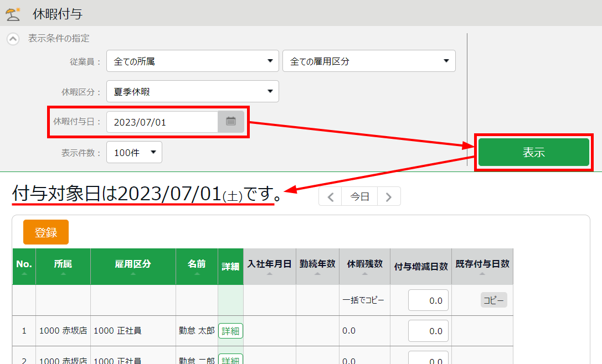Go to next date with right chevron
The height and width of the screenshot is (364, 602).
pyautogui.click(x=389, y=196)
